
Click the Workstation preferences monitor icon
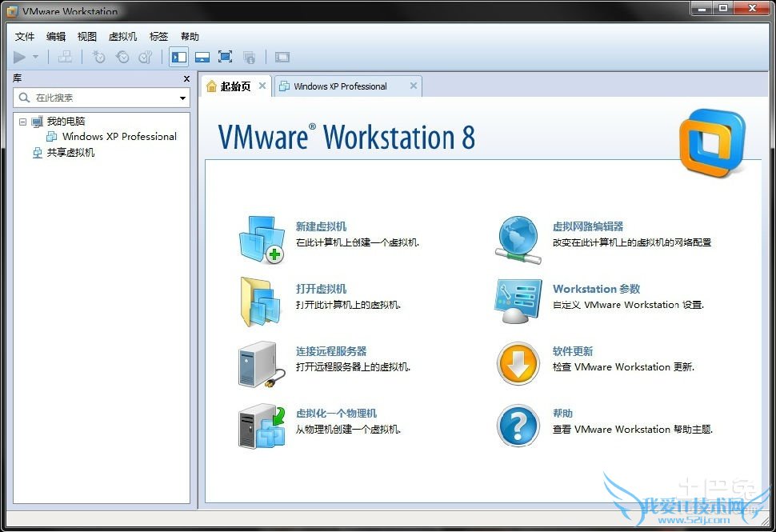pos(518,301)
